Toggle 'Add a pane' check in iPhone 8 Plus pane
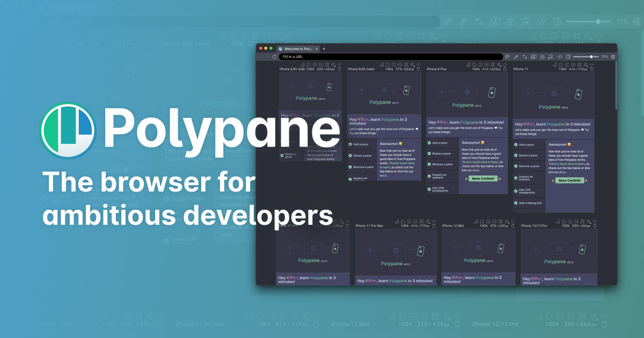Screen dimensions: 644x338 tap(429, 143)
